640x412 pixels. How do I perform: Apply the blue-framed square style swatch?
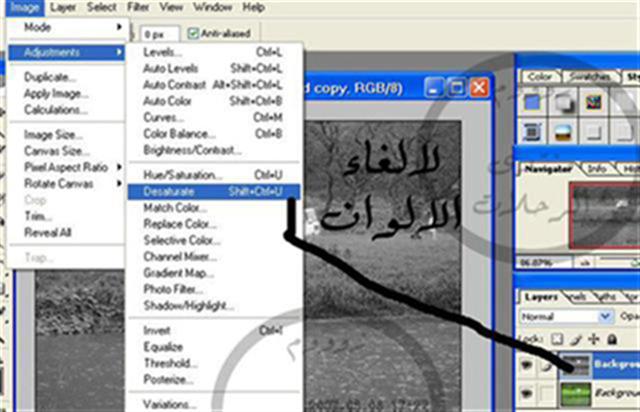pyautogui.click(x=532, y=132)
